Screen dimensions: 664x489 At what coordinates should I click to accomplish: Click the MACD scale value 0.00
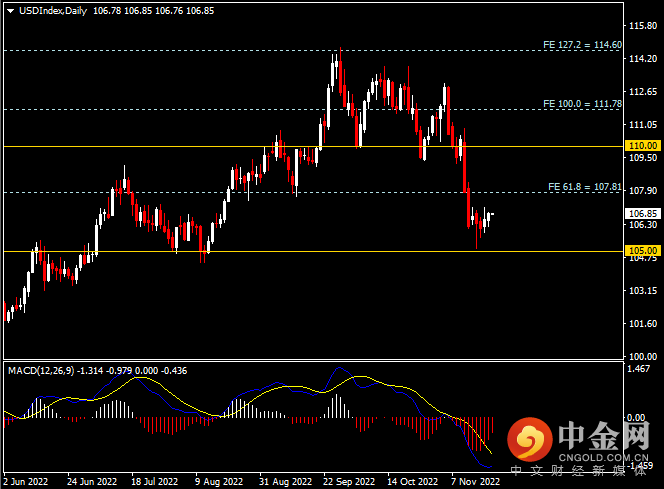coord(636,418)
